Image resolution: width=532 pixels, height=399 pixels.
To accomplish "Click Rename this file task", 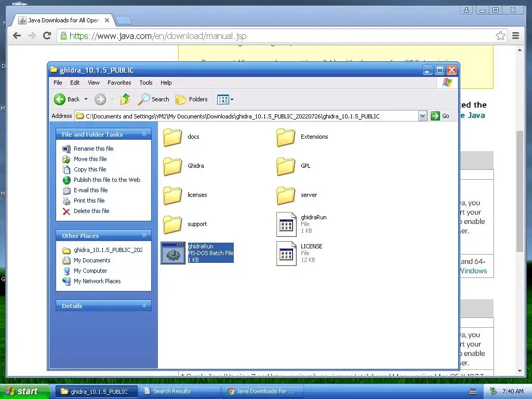I will [x=94, y=149].
